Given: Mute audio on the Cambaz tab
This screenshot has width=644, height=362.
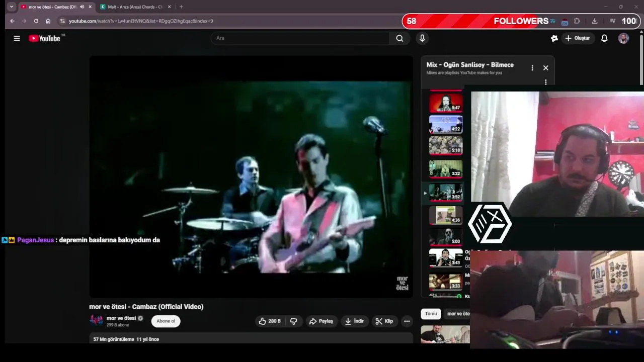Looking at the screenshot, I should (82, 7).
